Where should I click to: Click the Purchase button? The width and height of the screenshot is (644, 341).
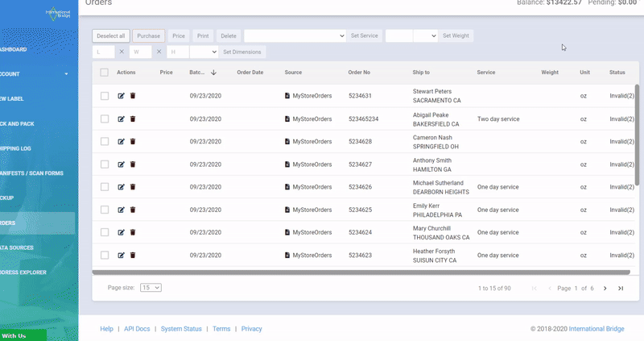pos(148,36)
